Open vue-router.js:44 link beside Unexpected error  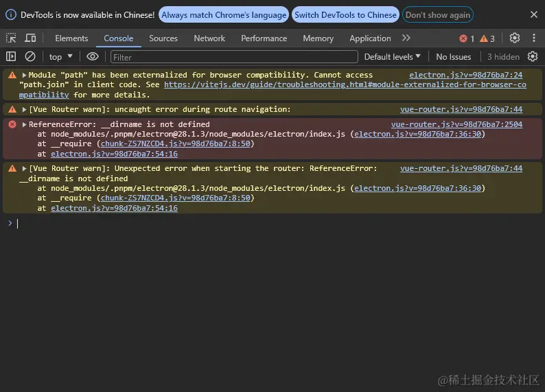pyautogui.click(x=461, y=168)
